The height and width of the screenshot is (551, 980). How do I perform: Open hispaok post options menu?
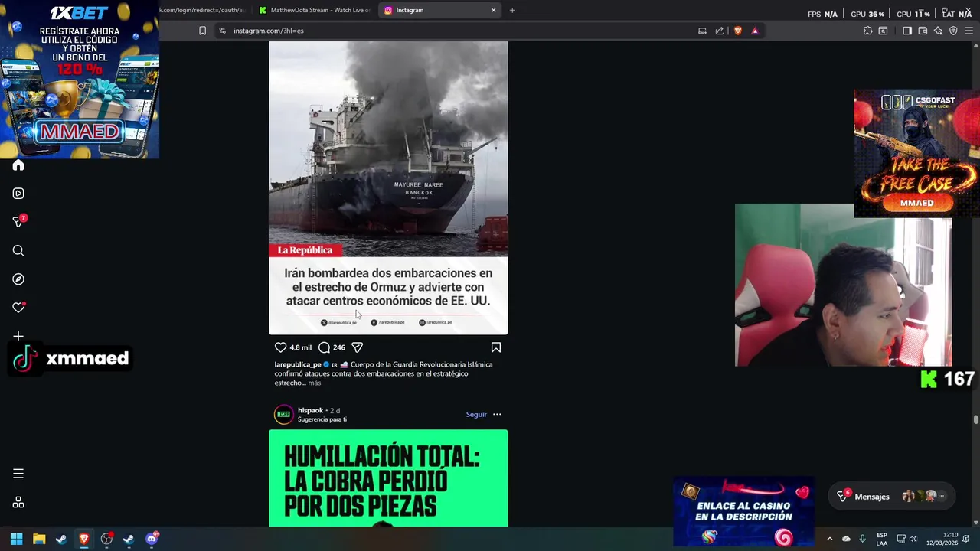(497, 414)
